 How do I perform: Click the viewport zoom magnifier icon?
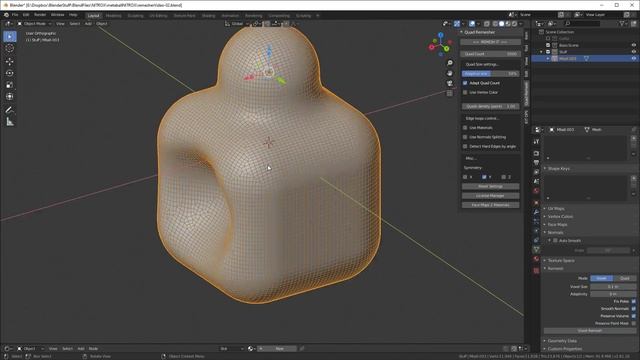pyautogui.click(x=450, y=63)
